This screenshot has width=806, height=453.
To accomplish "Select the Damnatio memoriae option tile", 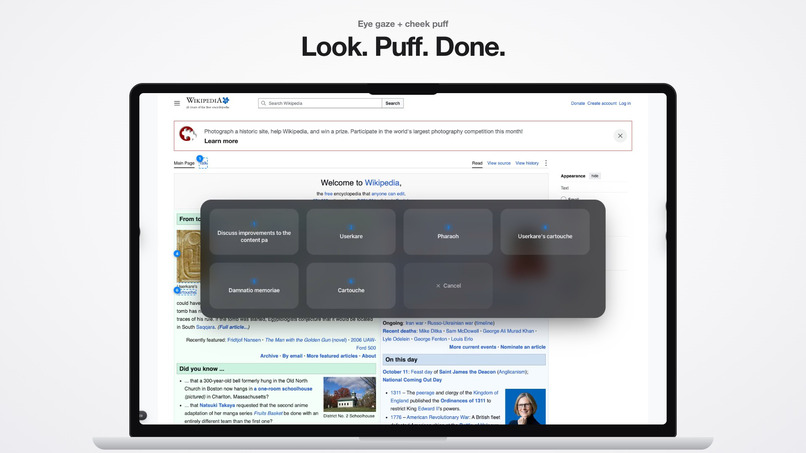I will (x=254, y=286).
